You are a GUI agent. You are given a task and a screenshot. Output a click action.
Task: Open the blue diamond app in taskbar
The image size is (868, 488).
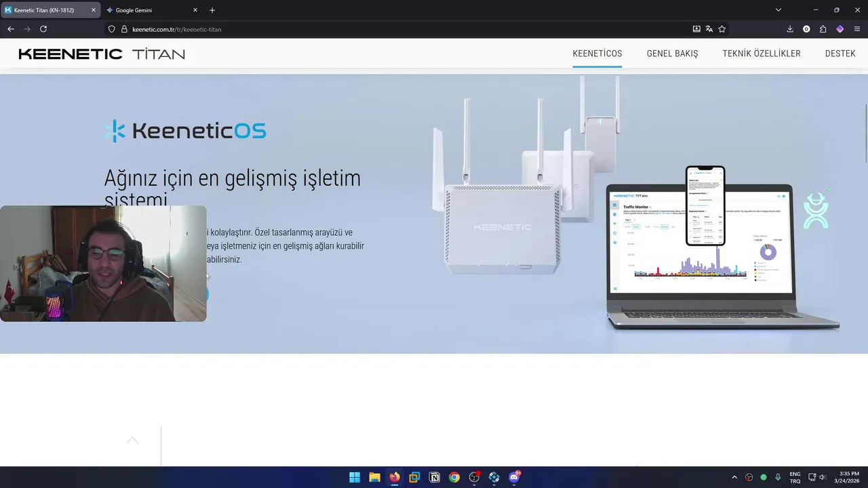[x=494, y=477]
